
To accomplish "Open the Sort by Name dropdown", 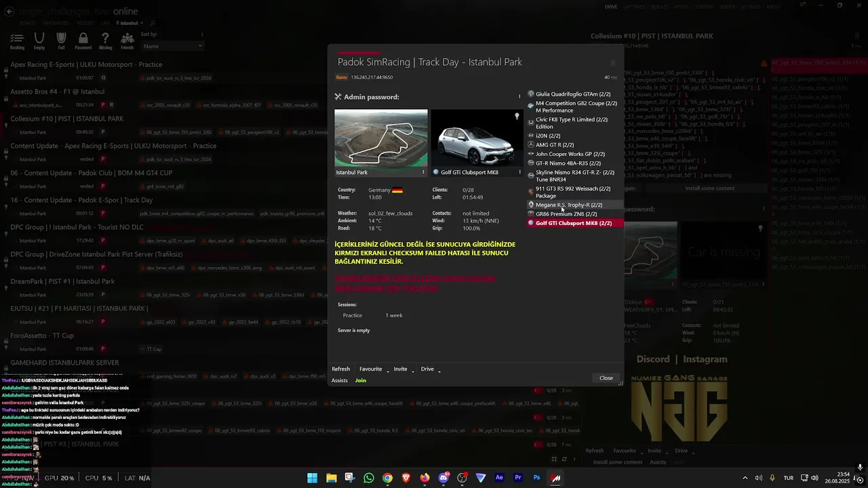I will coord(172,46).
